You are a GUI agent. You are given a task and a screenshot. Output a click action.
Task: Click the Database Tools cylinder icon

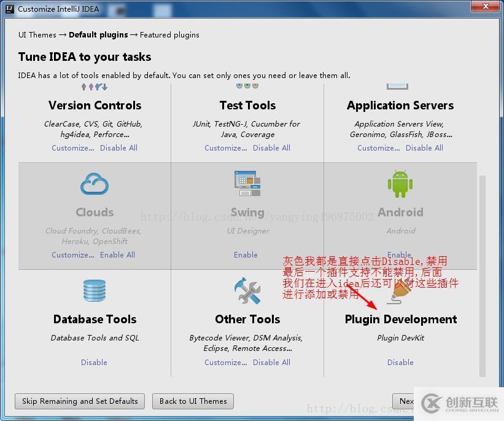[x=94, y=291]
